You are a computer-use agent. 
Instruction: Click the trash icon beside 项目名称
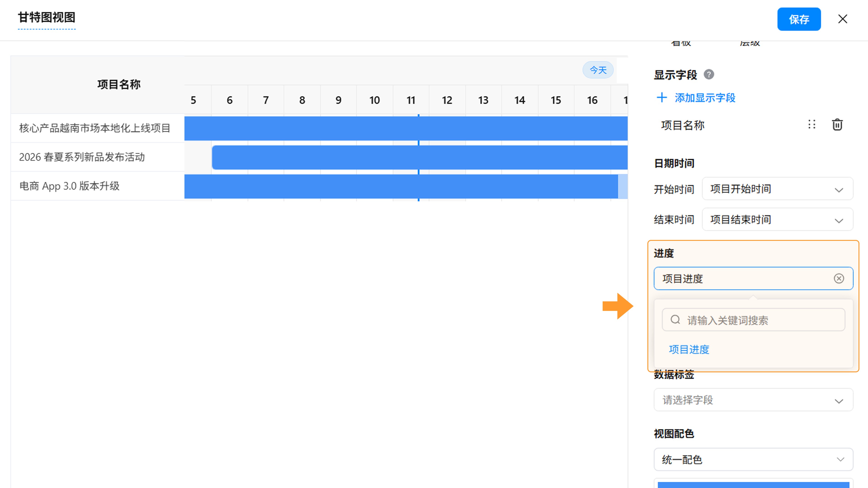[x=837, y=125]
